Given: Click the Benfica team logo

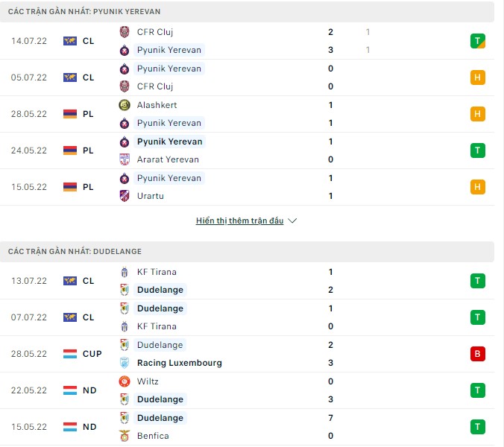Looking at the screenshot, I should [125, 436].
